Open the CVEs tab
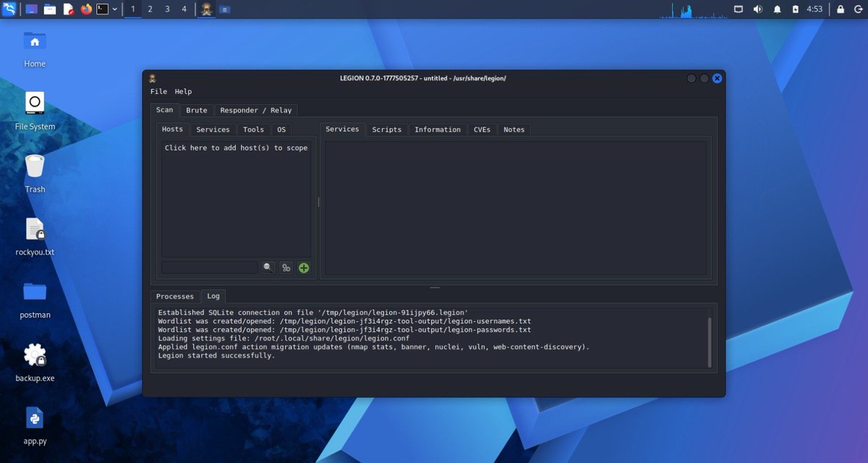Screen dimensions: 868x463 click(482, 129)
